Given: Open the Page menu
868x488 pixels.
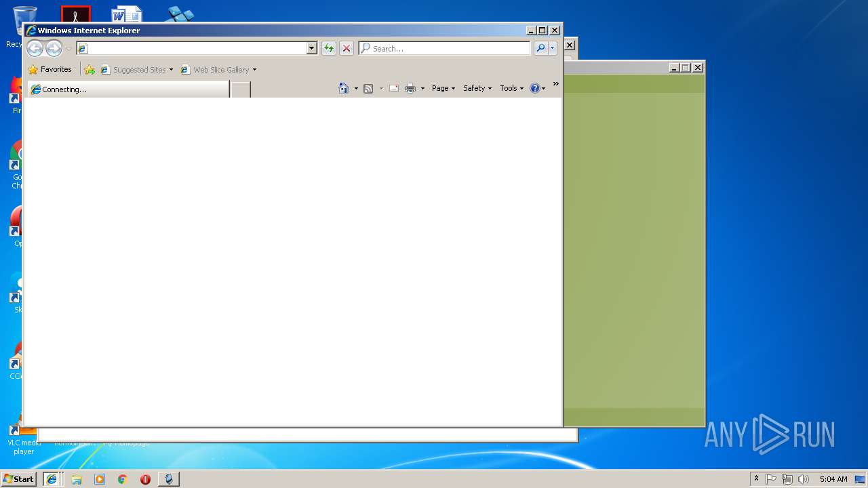Looking at the screenshot, I should point(443,88).
